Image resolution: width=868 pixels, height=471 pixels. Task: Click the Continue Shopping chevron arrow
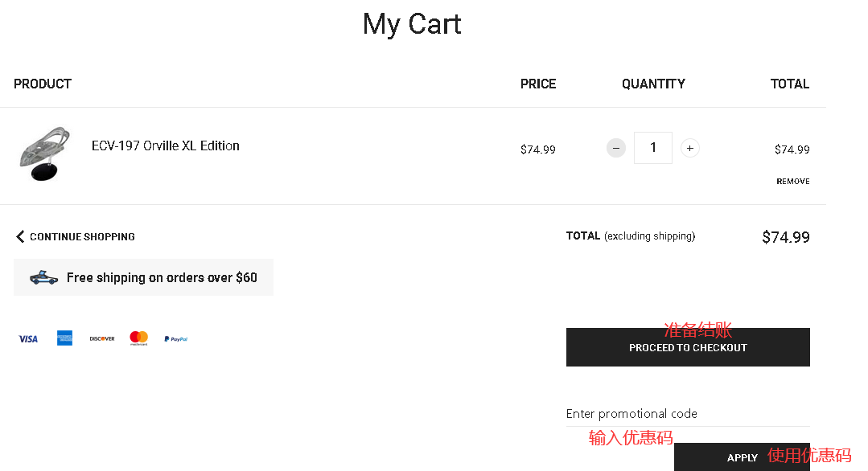pos(20,236)
